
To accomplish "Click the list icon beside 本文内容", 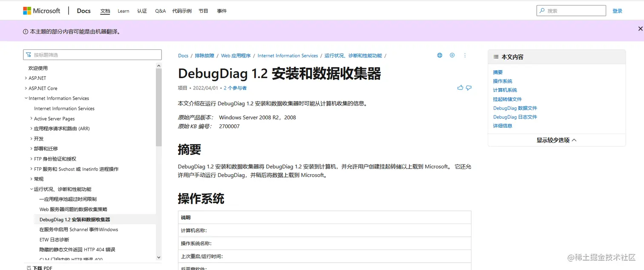I will [496, 57].
